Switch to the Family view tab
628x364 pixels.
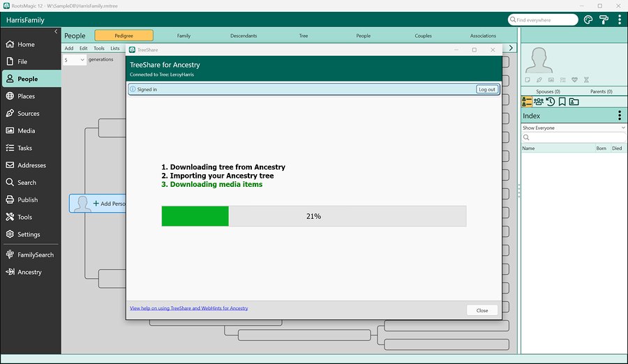click(184, 36)
